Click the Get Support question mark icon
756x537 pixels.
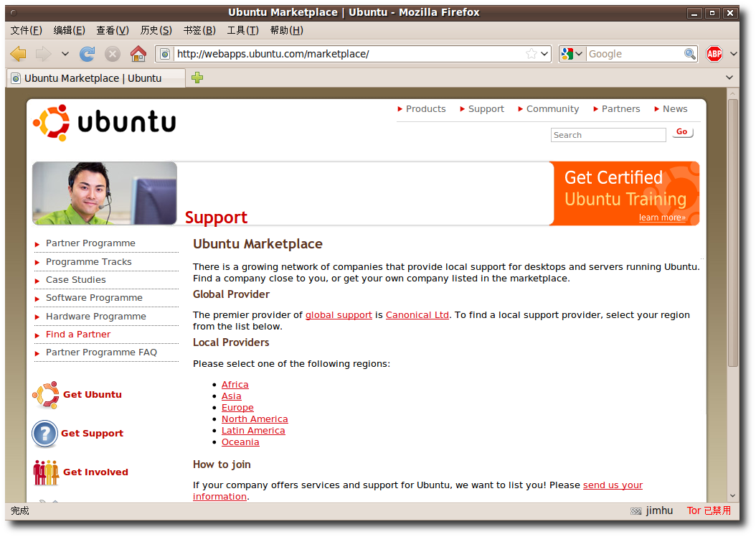[x=45, y=434]
